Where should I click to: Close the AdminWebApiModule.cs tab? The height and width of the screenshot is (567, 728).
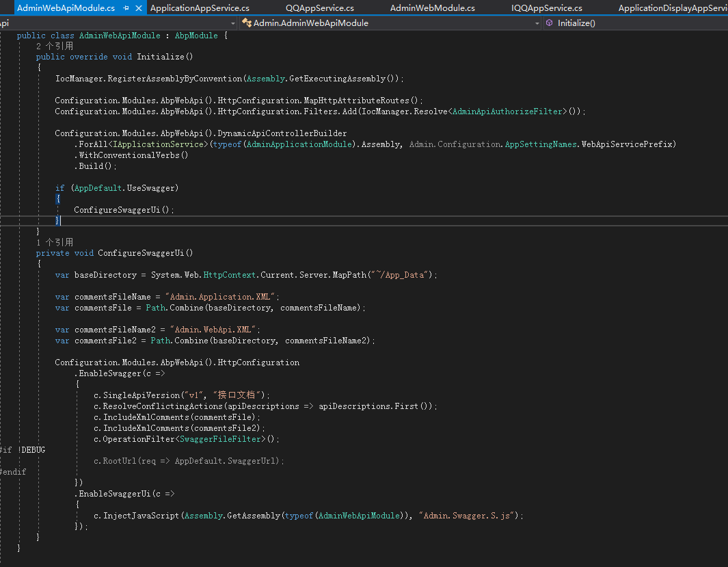click(140, 8)
